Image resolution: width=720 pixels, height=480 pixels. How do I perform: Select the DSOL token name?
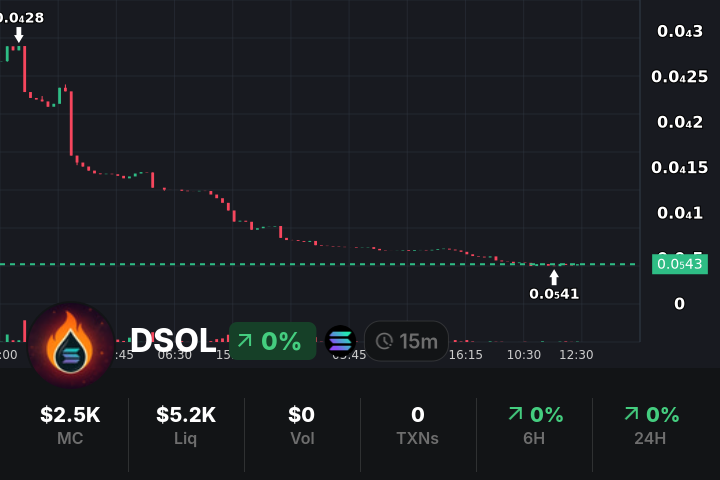pos(172,341)
